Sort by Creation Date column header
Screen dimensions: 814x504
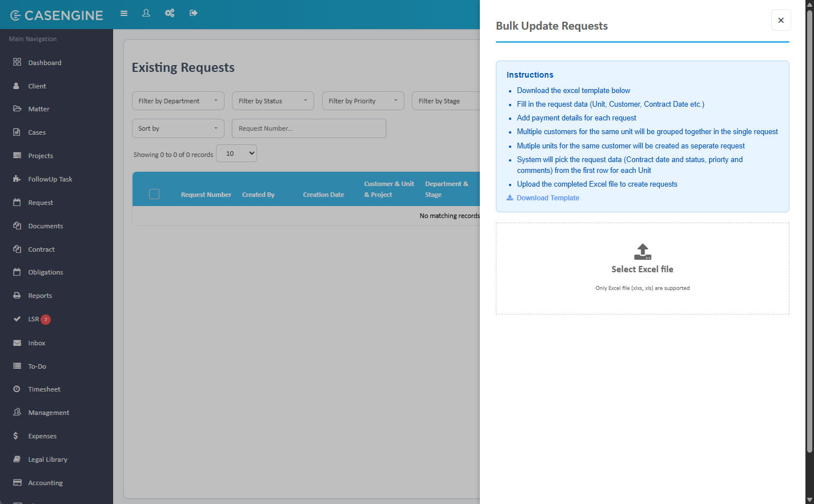coord(323,195)
